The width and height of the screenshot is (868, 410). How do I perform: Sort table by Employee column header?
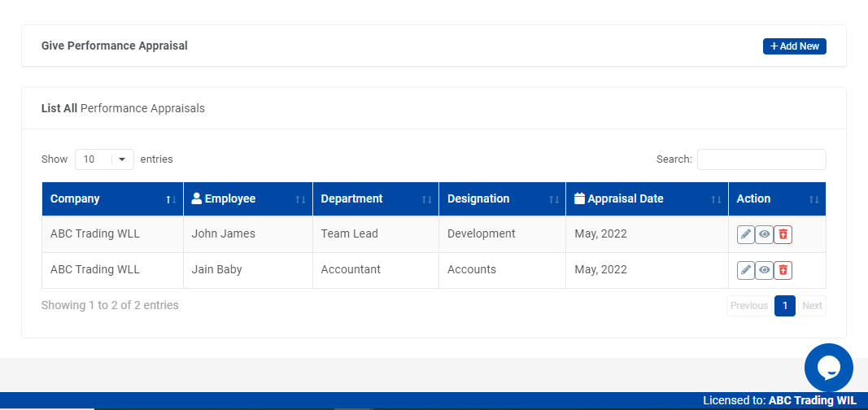pos(247,199)
